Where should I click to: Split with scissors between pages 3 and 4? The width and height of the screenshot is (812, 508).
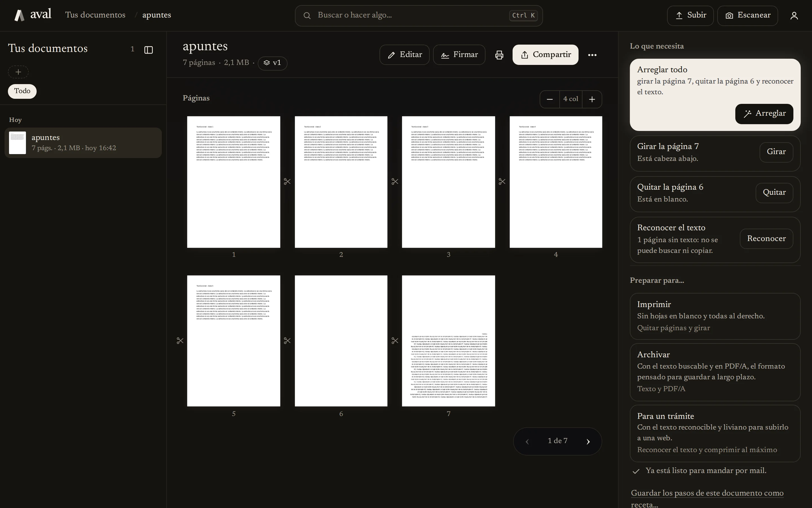click(x=502, y=182)
